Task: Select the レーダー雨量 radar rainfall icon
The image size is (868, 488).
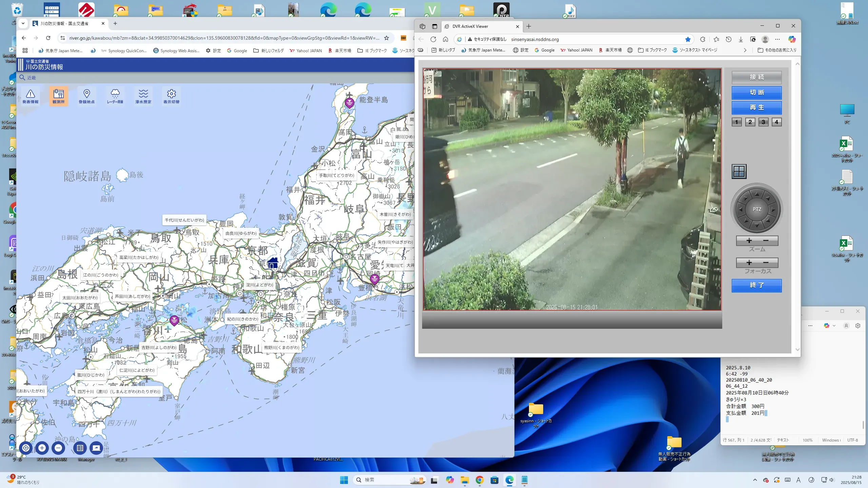Action: click(115, 96)
